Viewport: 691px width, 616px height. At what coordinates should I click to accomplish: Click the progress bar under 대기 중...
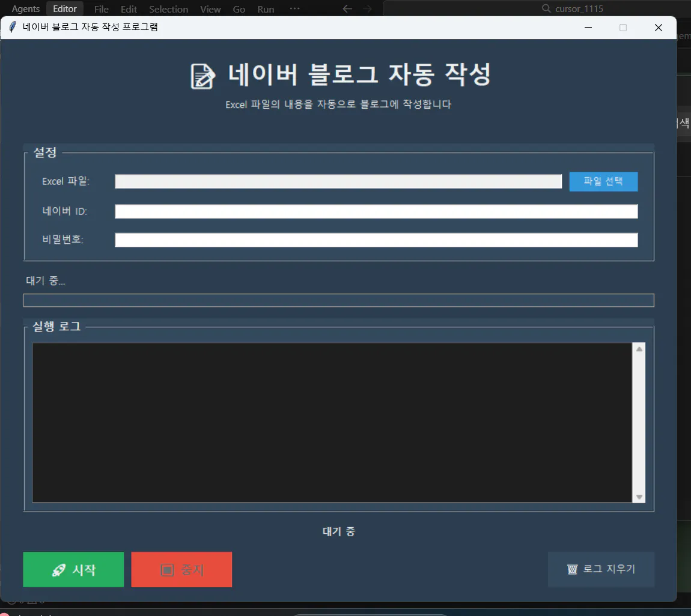pos(338,300)
